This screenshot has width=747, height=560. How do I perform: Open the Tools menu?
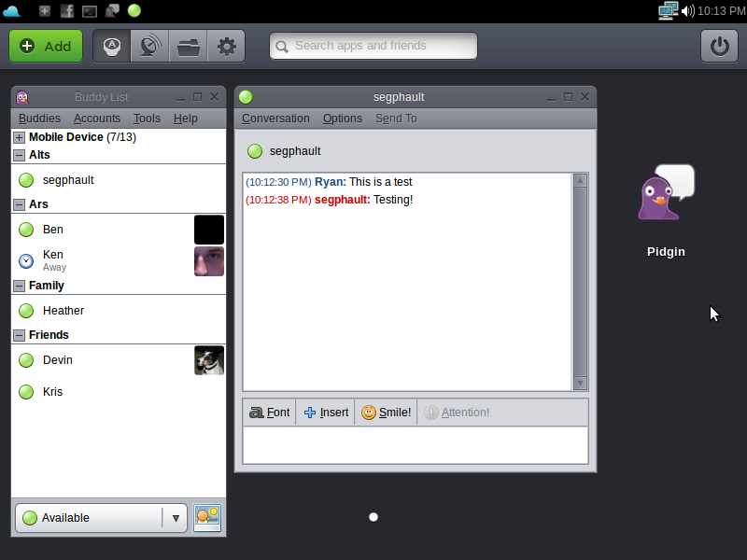(147, 119)
